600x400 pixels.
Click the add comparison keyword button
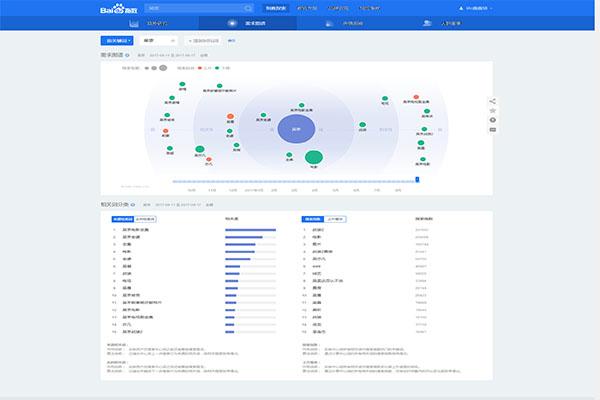tap(203, 41)
